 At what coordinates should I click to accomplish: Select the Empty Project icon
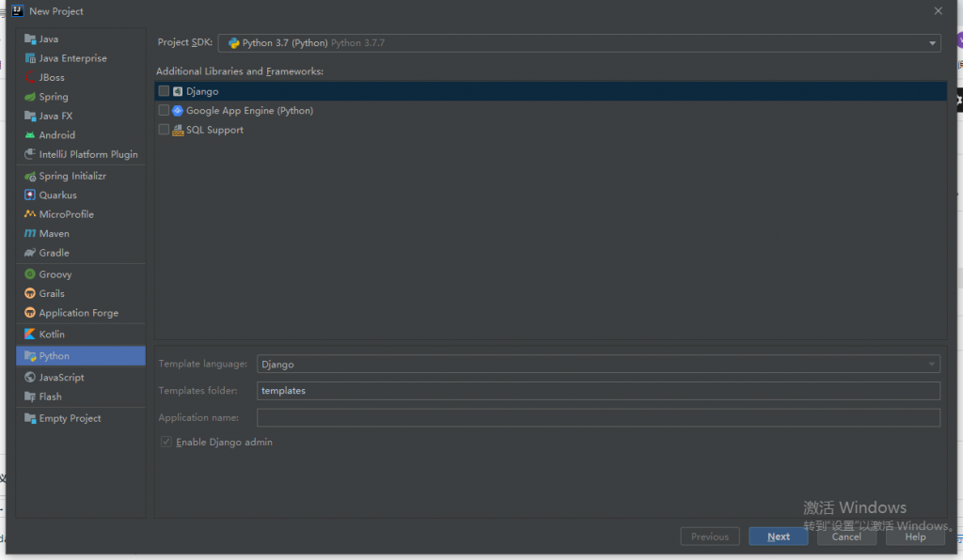(x=29, y=418)
